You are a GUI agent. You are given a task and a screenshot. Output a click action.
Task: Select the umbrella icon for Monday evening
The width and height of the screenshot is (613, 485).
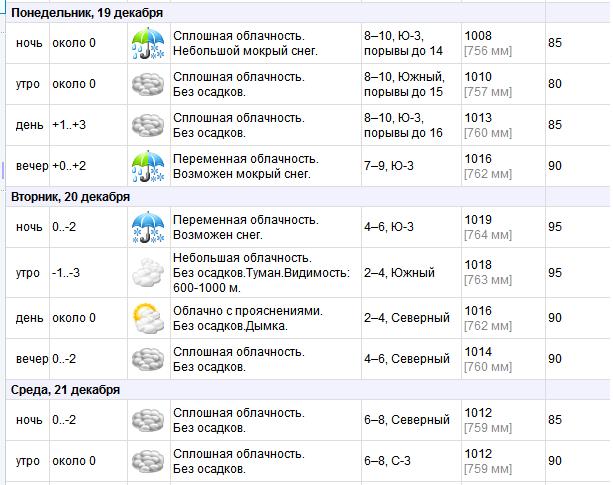click(x=147, y=166)
